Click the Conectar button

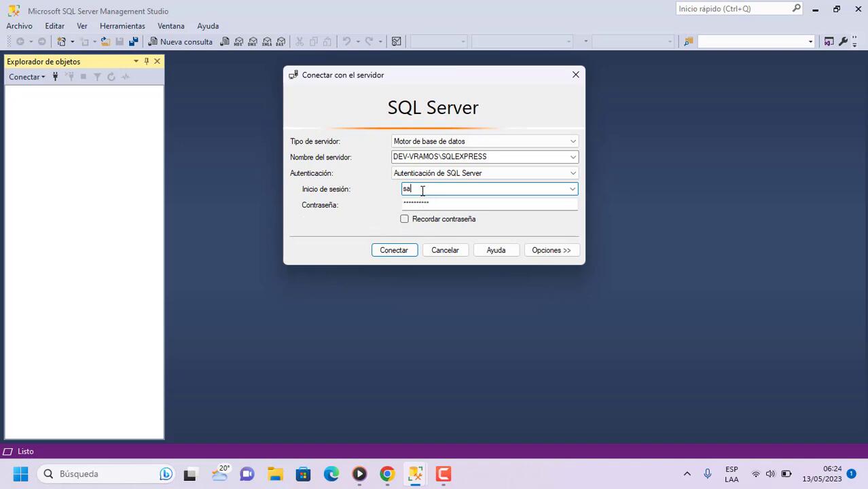pos(394,250)
